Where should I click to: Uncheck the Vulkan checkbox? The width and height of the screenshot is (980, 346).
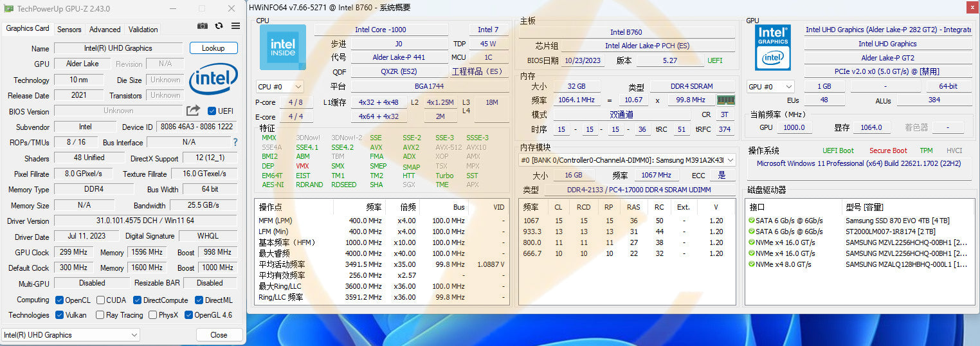click(59, 315)
